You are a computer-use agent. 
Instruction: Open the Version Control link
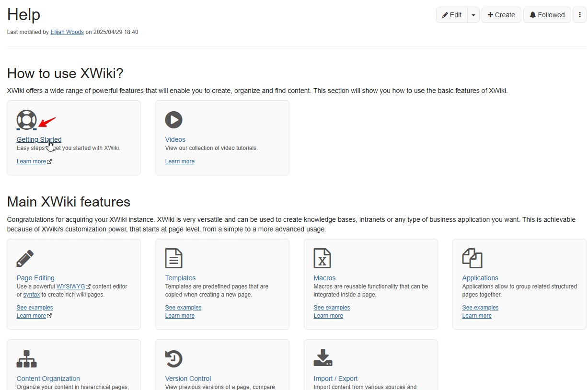[x=188, y=379]
